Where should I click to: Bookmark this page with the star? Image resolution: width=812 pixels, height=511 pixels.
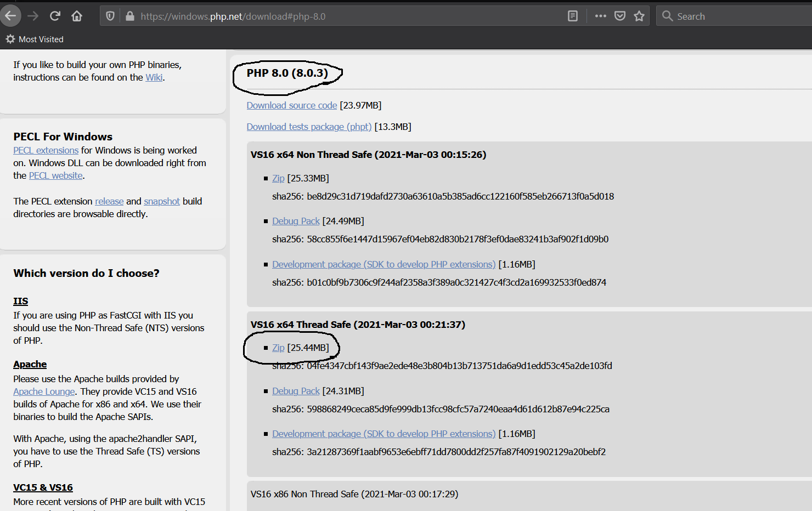(639, 16)
